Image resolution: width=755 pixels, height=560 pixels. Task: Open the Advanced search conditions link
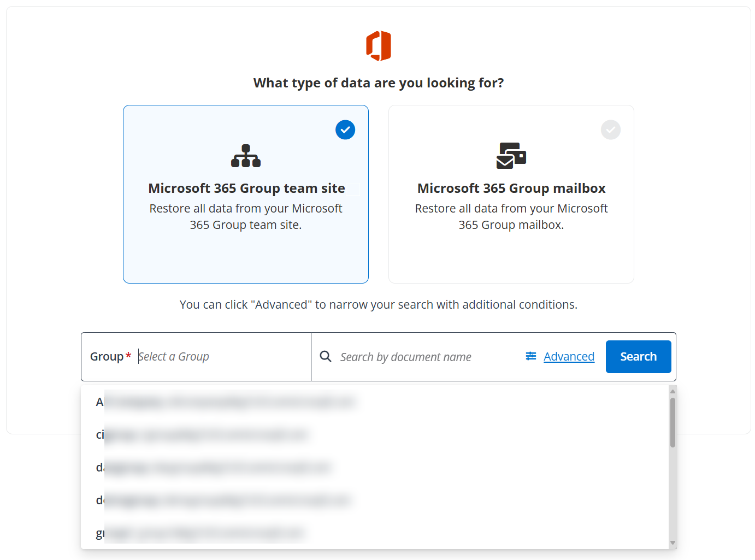coord(569,357)
